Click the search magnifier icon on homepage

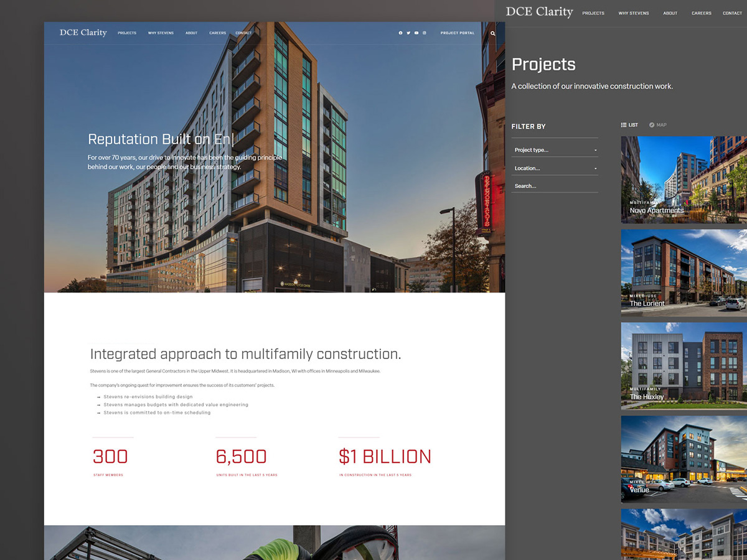(x=493, y=34)
